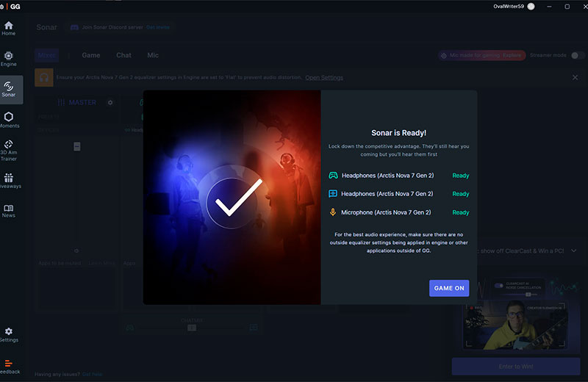The image size is (588, 382).
Task: Open the Home section in sidebar
Action: tap(9, 29)
